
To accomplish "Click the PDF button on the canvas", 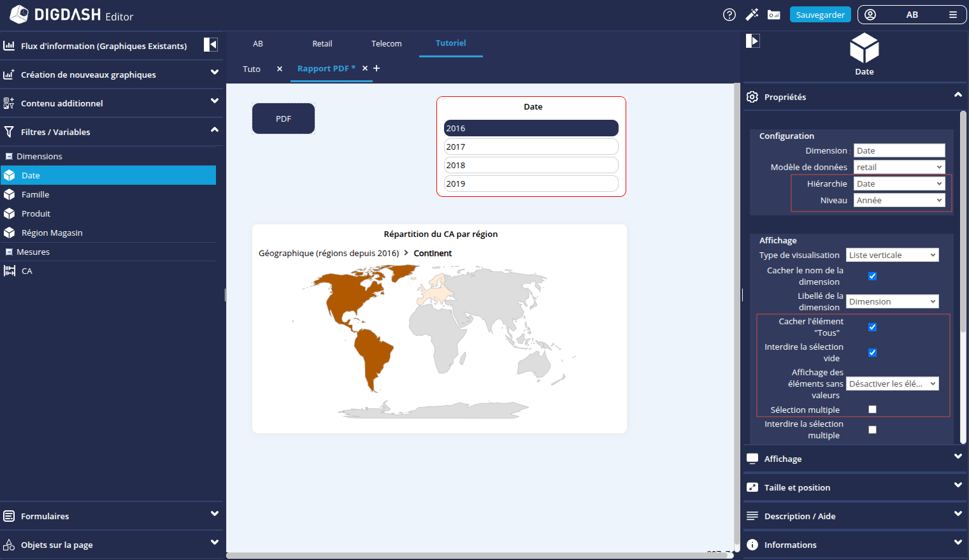I will [x=284, y=118].
